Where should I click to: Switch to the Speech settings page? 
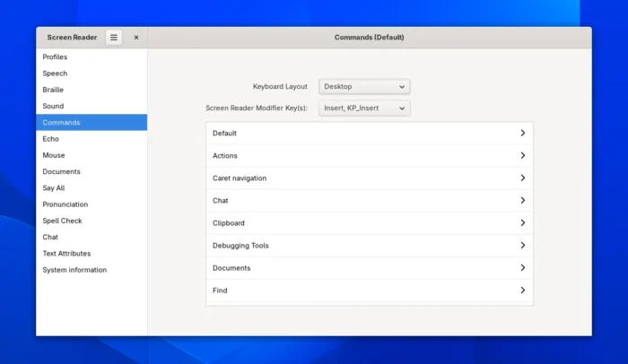[x=55, y=74]
